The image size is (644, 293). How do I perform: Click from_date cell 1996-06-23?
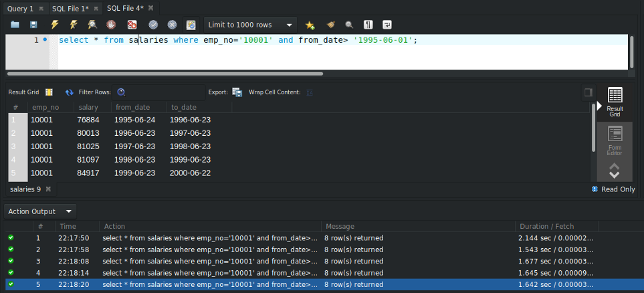point(134,133)
